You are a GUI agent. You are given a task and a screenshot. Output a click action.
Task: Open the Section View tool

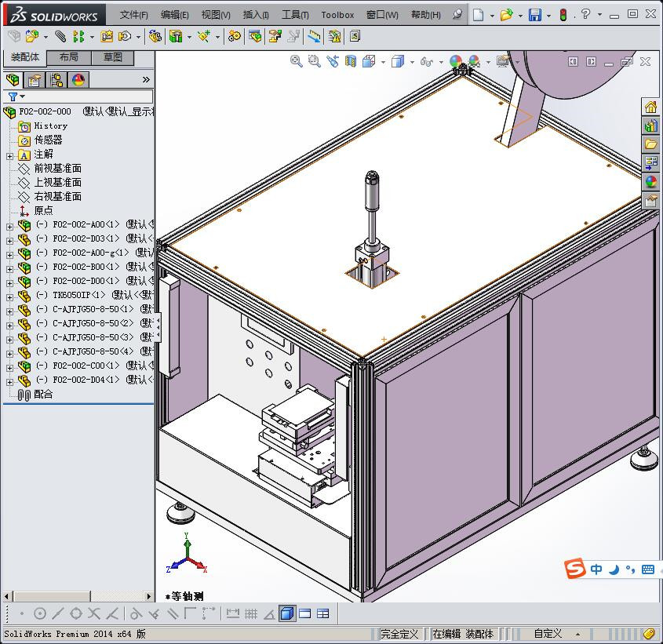click(351, 61)
